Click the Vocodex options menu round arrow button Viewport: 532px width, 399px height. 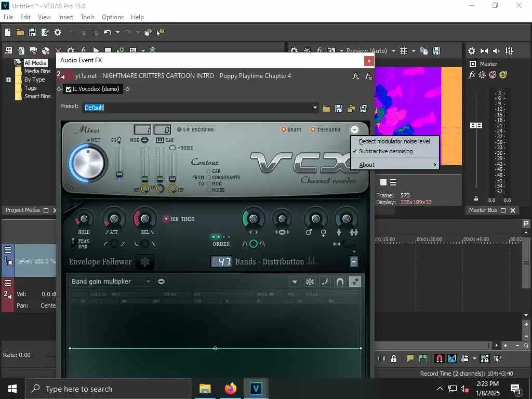pos(354,129)
